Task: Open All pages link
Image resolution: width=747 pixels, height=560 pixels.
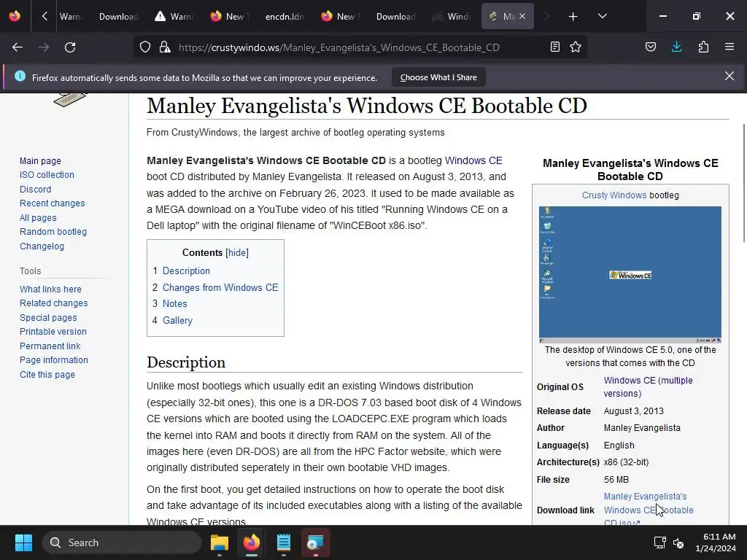Action: 38,217
